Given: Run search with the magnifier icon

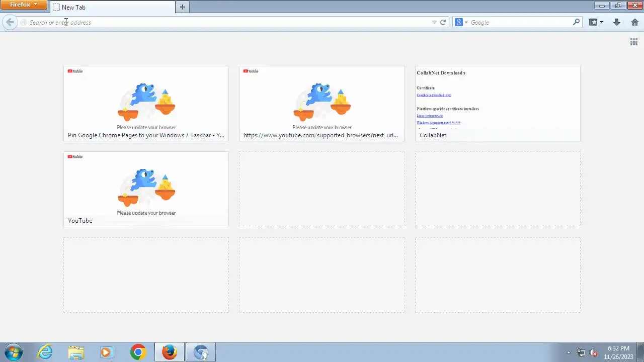Looking at the screenshot, I should point(577,22).
